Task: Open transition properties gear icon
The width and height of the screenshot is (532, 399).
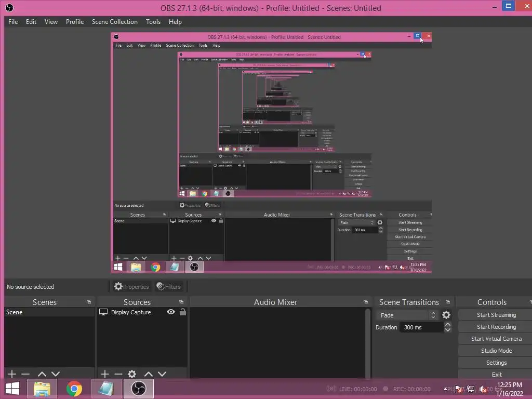Action: pyautogui.click(x=446, y=315)
